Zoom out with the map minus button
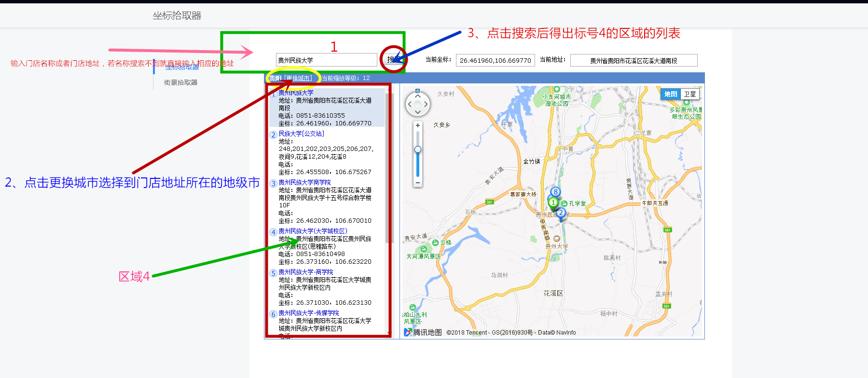868x378 pixels. (418, 183)
